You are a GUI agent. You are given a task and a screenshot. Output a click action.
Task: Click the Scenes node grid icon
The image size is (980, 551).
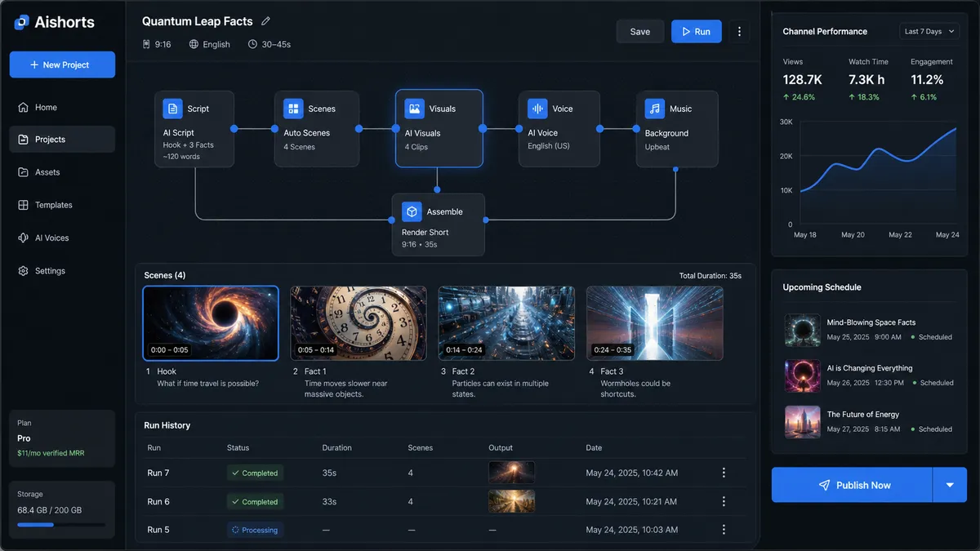click(x=293, y=109)
